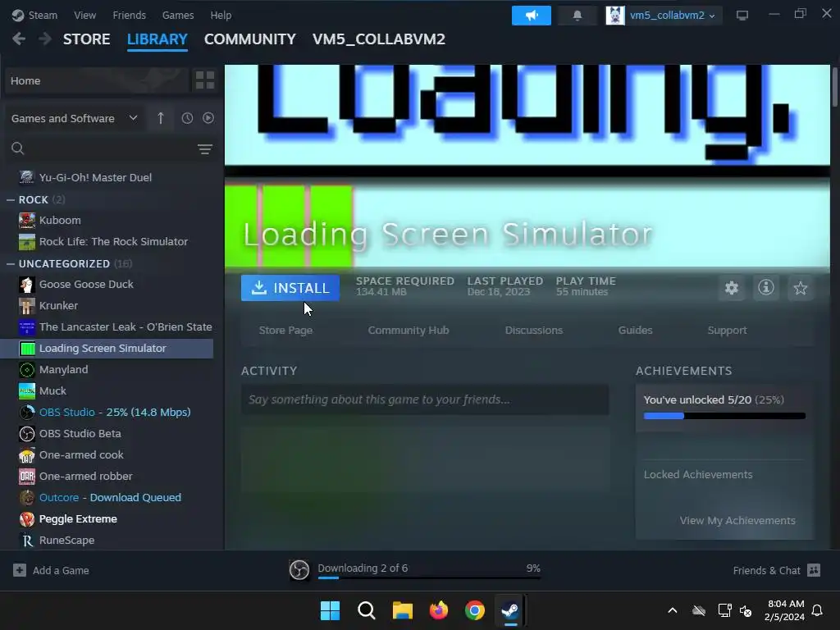Click the achievements 5/20 progress bar
The height and width of the screenshot is (630, 840).
(724, 416)
